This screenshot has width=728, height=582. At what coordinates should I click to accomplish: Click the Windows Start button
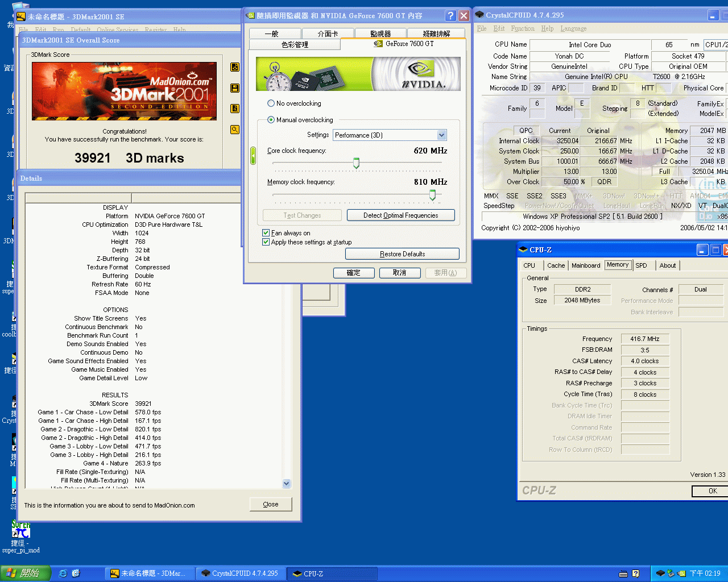click(26, 573)
